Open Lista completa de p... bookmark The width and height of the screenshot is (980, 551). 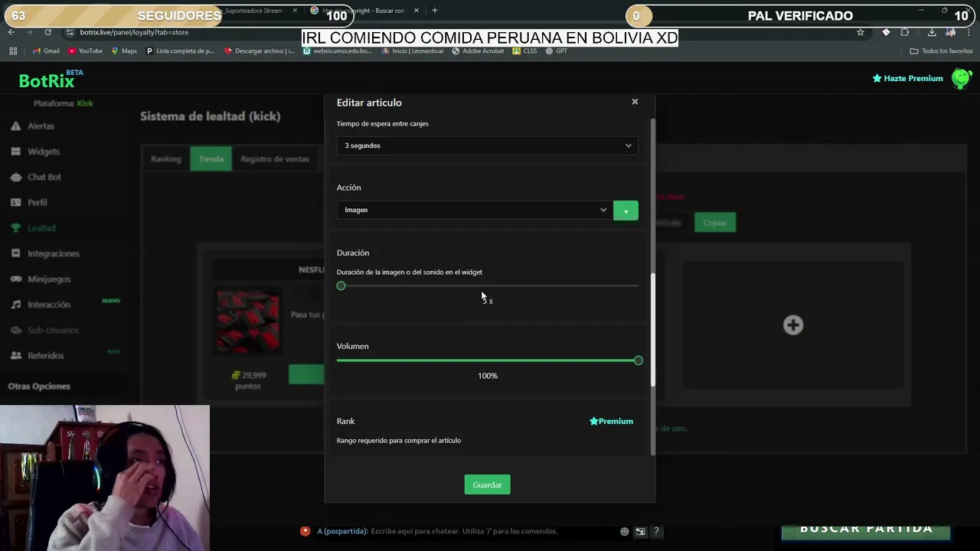tap(180, 51)
